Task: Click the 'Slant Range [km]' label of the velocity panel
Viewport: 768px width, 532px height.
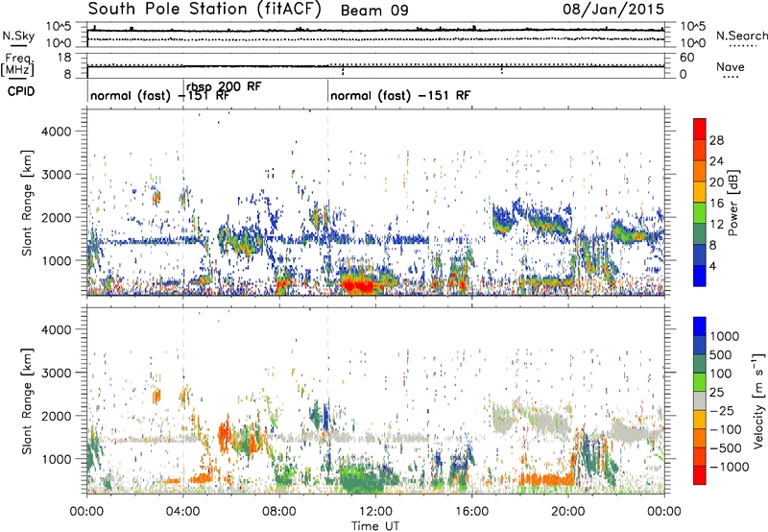Action: pyautogui.click(x=27, y=401)
